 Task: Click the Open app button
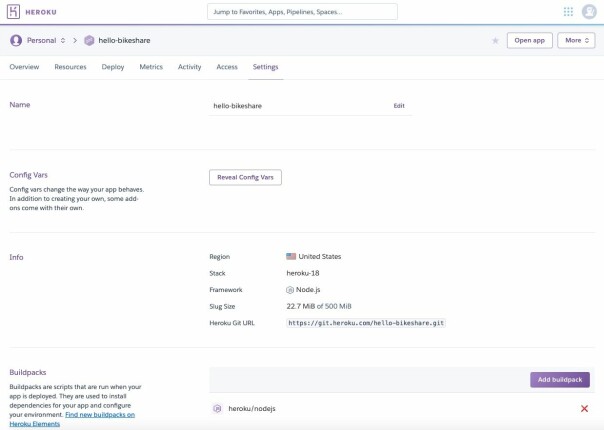[530, 40]
